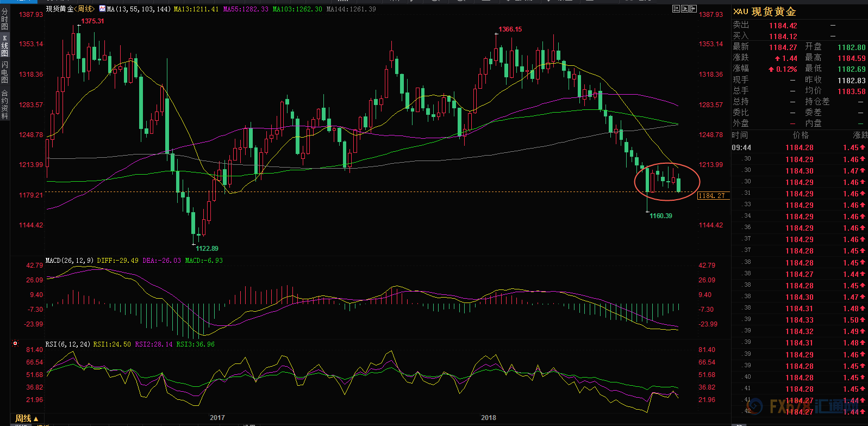Click the RSI3:36.96 value
This screenshot has height=426, width=868.
(196, 344)
